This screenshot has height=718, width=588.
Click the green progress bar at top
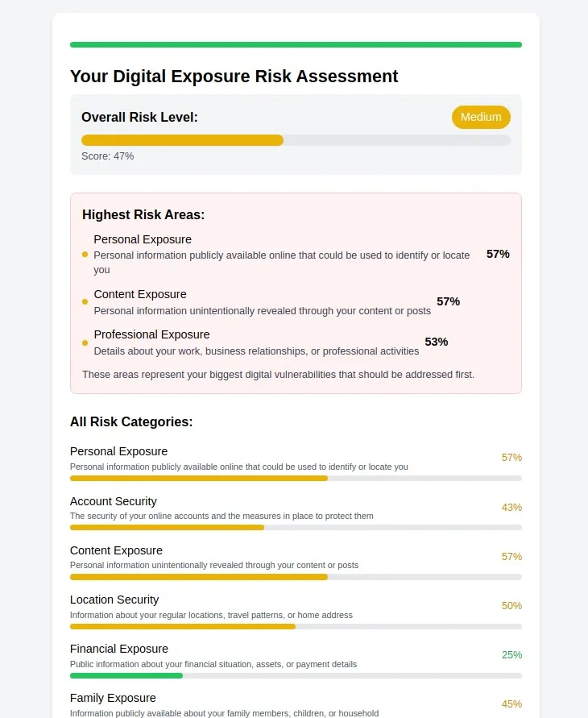click(296, 45)
